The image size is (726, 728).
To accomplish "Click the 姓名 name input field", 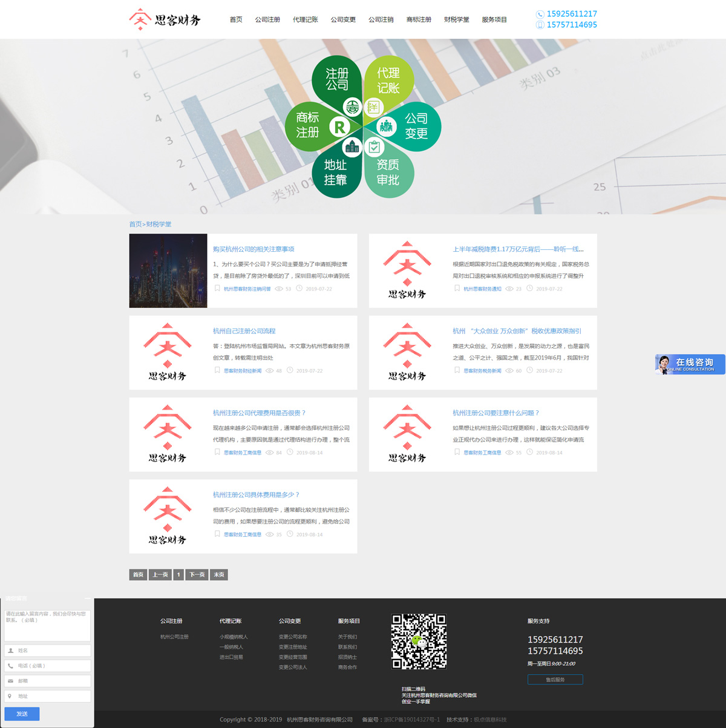I will pos(48,651).
